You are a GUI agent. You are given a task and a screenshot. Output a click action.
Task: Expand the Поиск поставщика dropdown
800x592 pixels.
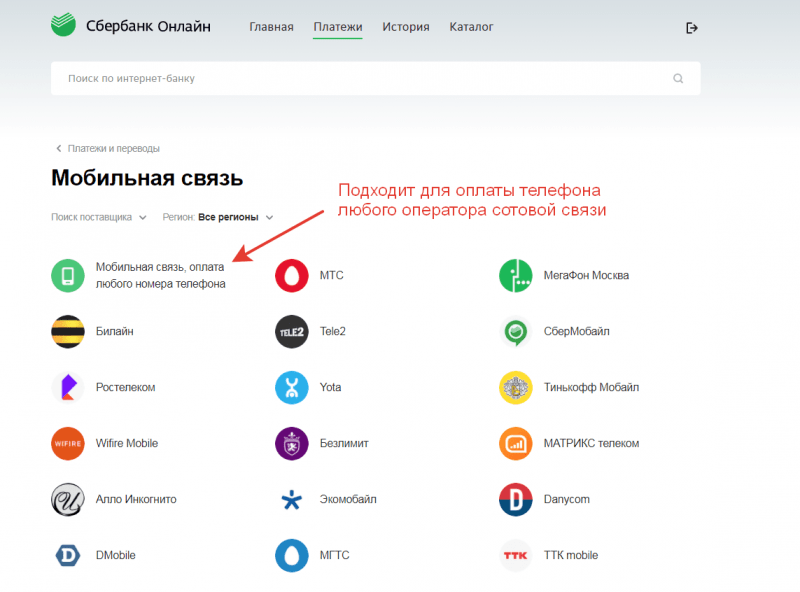click(98, 217)
